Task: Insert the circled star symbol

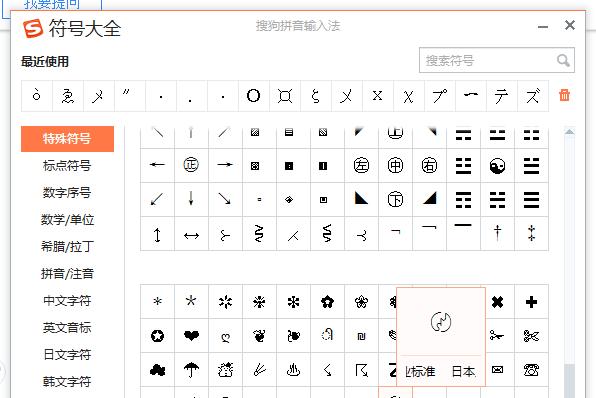Action: tap(157, 336)
